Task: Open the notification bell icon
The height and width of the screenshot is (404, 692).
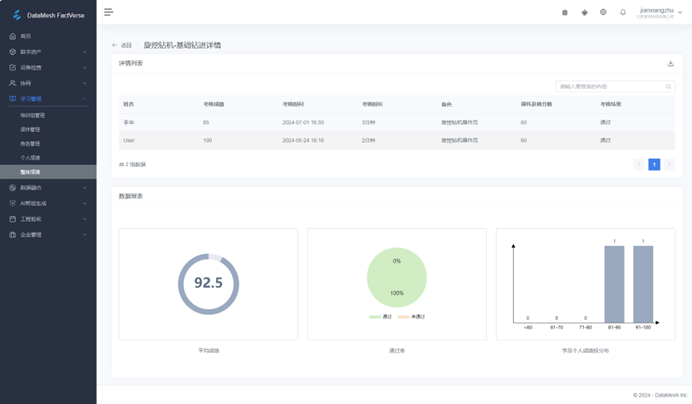Action: (x=622, y=13)
